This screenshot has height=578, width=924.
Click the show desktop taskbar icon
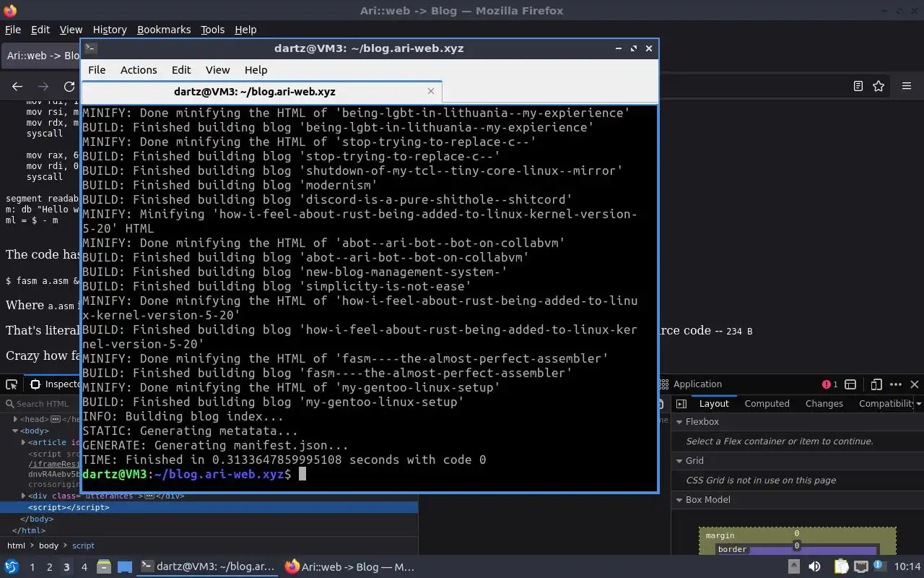point(124,566)
